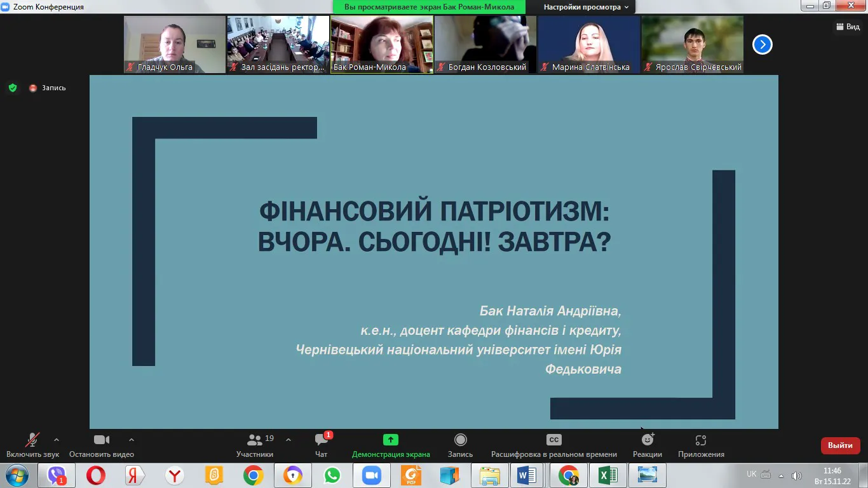Open the system volume speaker icon
This screenshot has height=488, width=868.
pyautogui.click(x=796, y=475)
